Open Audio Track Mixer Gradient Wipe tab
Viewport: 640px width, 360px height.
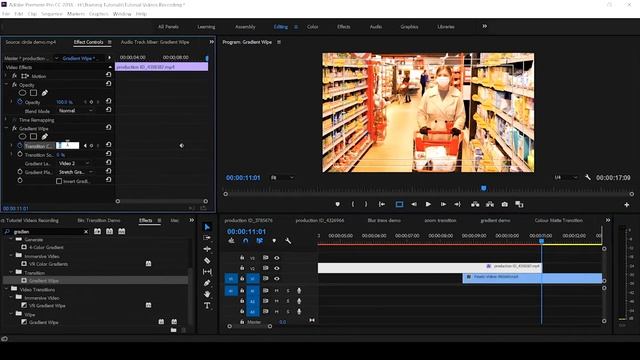click(x=155, y=42)
